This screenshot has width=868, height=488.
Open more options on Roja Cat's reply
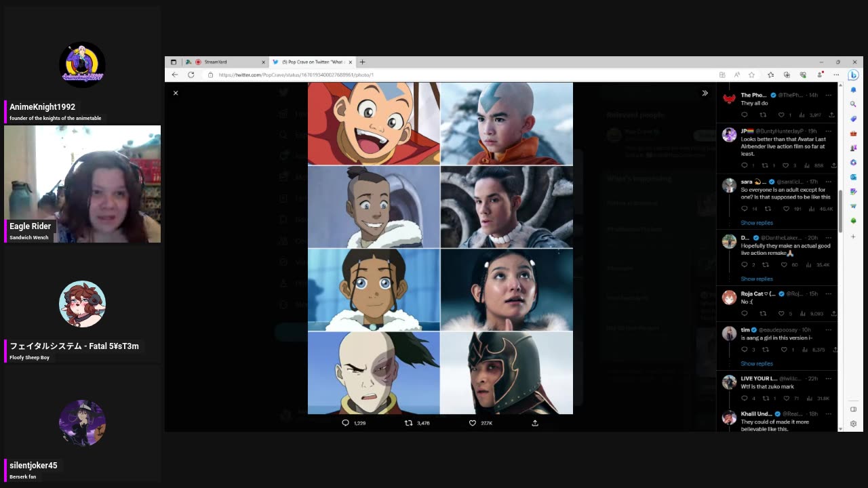(x=828, y=293)
